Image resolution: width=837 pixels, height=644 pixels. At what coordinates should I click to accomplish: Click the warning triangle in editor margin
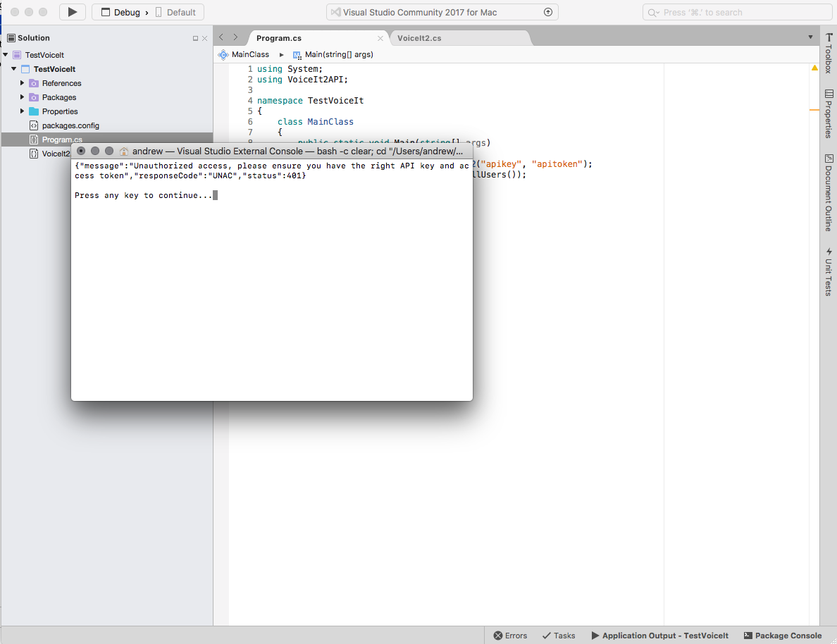click(814, 68)
